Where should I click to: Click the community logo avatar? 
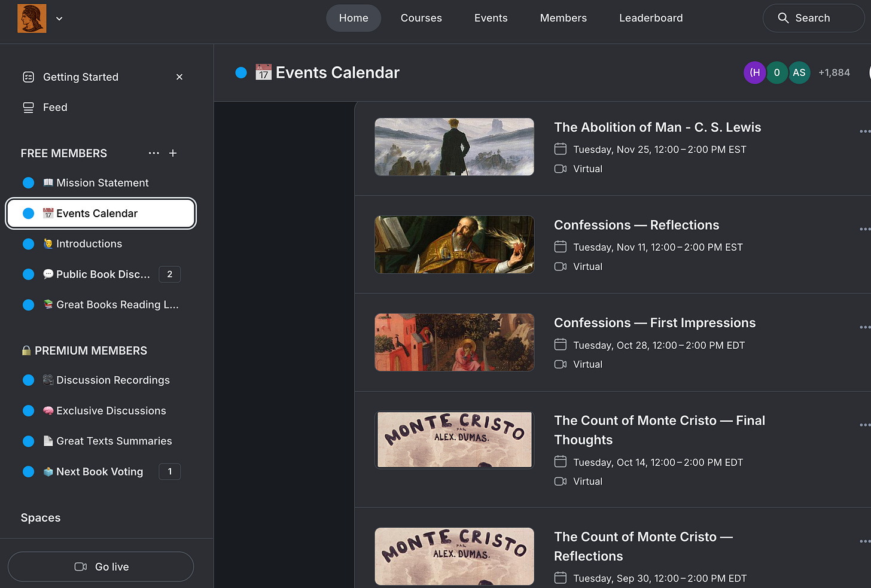(32, 18)
